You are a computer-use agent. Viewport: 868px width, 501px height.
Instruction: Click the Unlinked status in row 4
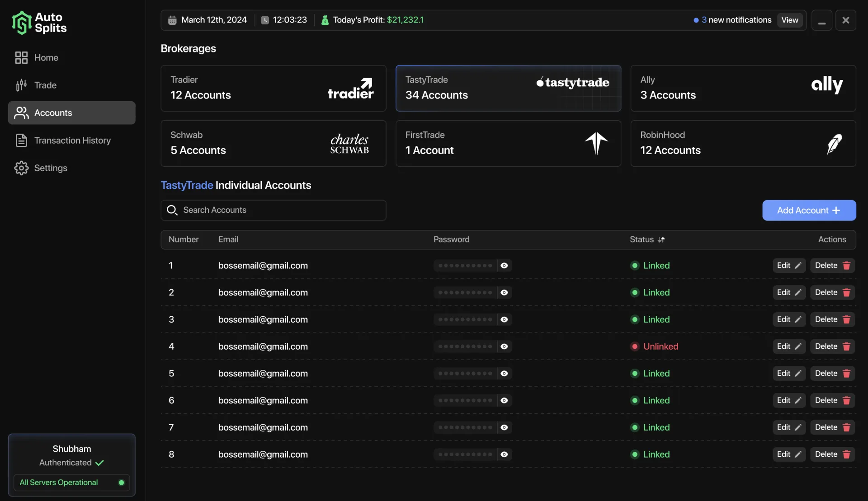654,346
